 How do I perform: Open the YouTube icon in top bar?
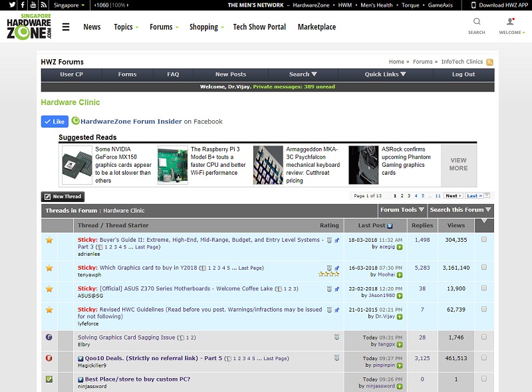(33, 5)
